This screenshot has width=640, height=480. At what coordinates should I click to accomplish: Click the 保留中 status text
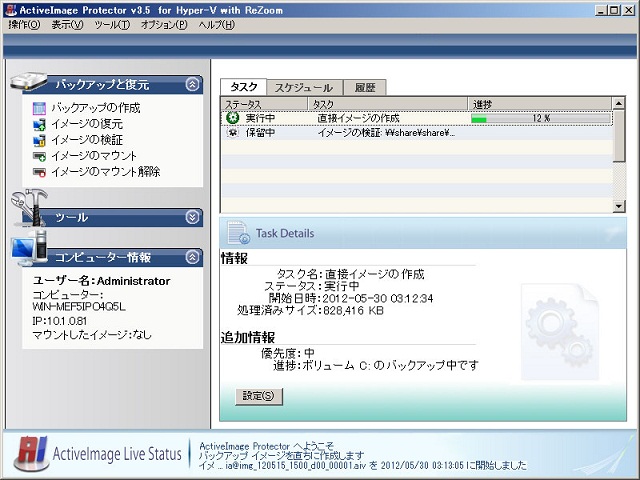(x=260, y=133)
